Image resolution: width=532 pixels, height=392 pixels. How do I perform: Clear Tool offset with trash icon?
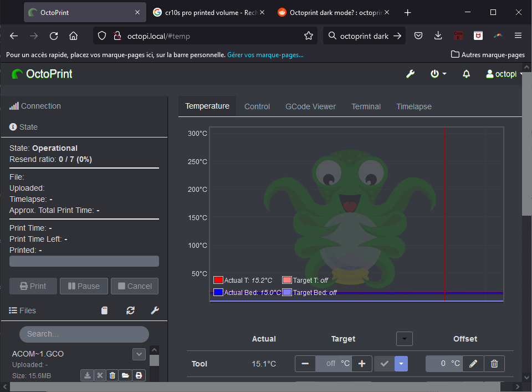point(494,364)
